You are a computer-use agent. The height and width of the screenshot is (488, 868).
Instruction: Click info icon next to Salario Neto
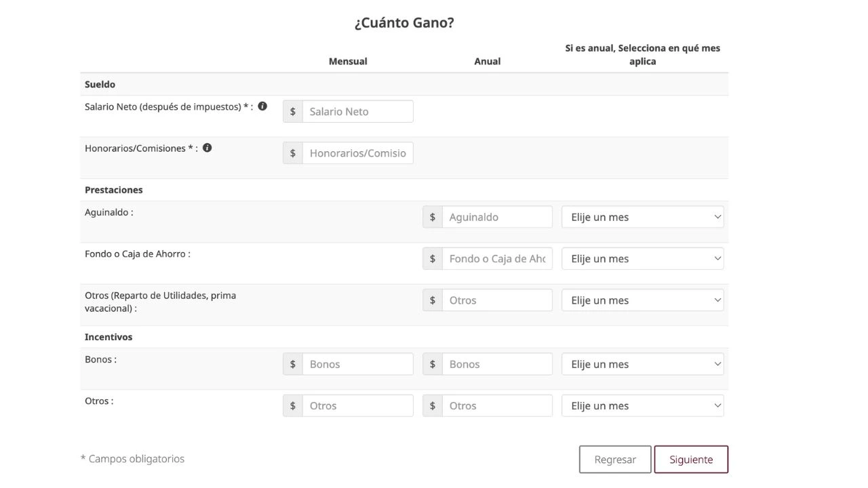[x=262, y=106]
